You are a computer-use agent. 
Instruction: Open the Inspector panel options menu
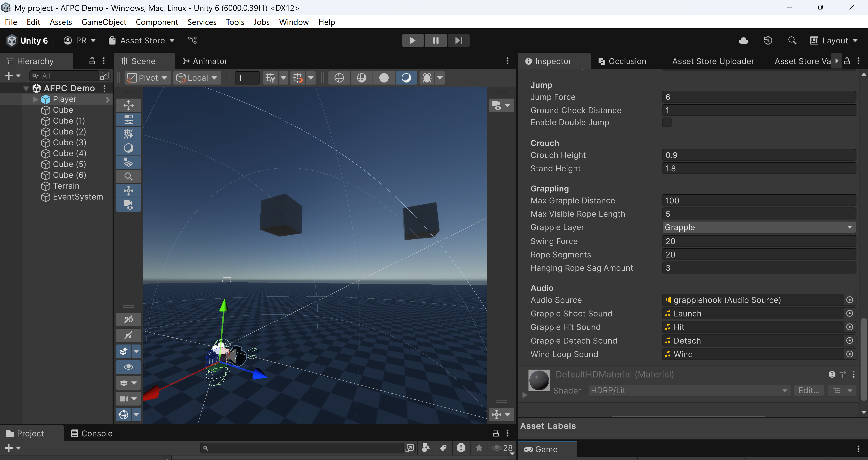(x=859, y=61)
